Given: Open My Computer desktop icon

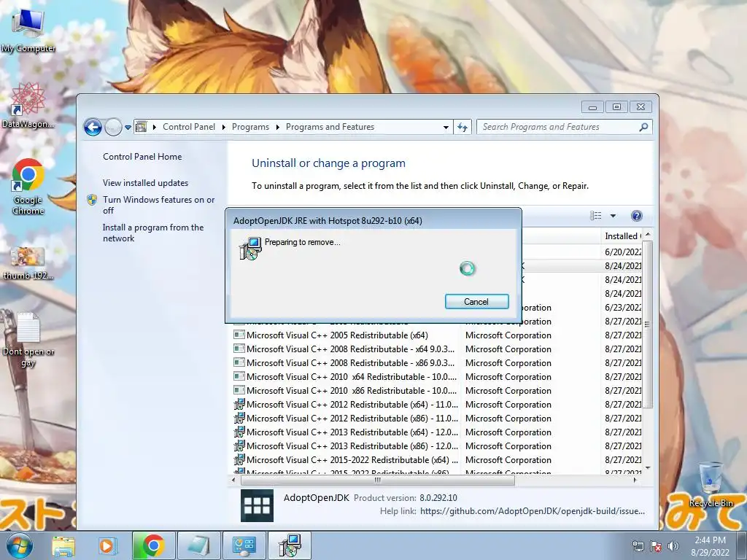Looking at the screenshot, I should (28, 29).
